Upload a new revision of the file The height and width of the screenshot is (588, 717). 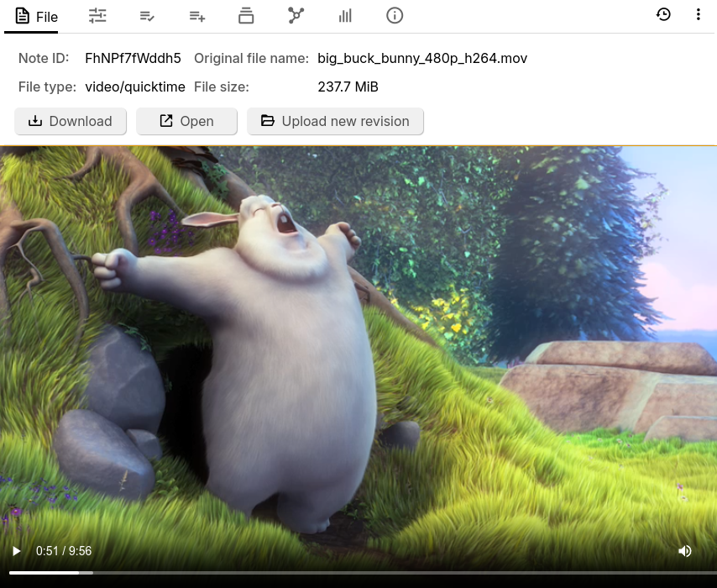pos(335,121)
